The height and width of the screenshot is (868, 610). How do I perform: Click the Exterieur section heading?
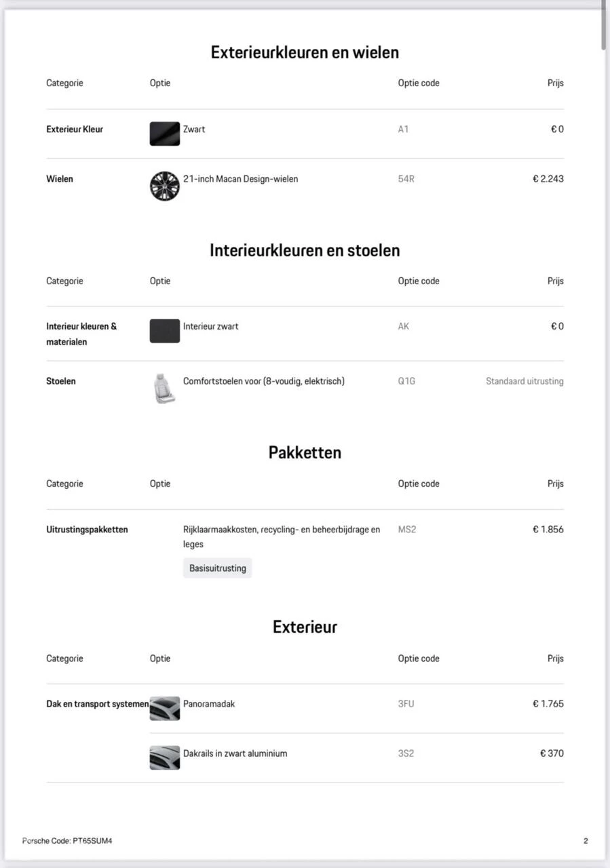point(305,627)
